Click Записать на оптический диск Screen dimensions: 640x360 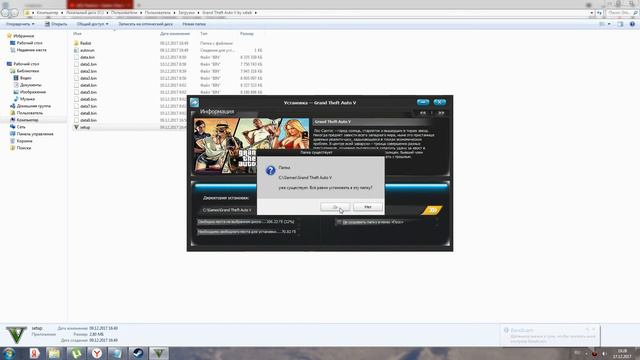(145, 24)
